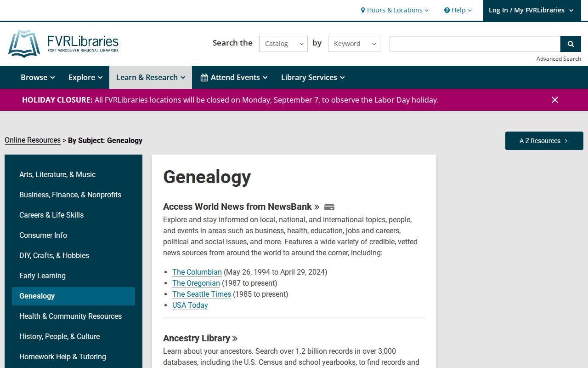Click the card icon beside NewsBank heading

tap(329, 207)
